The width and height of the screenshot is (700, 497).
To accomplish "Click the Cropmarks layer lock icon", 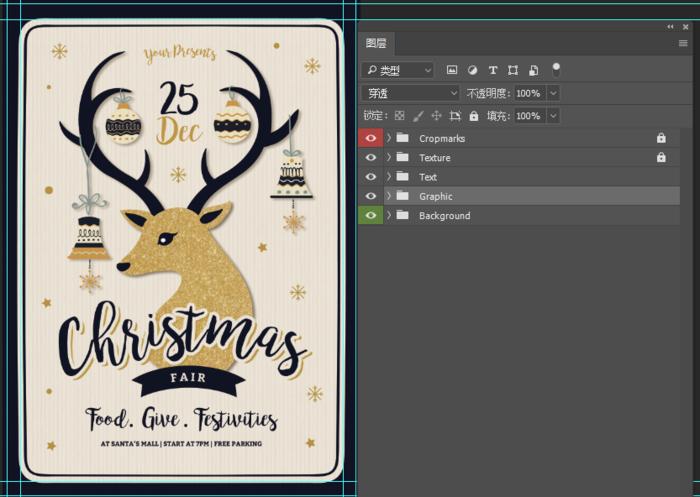I will click(661, 138).
